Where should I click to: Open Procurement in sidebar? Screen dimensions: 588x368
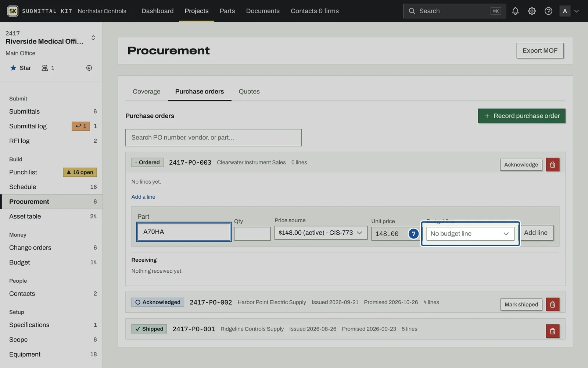(x=51, y=202)
